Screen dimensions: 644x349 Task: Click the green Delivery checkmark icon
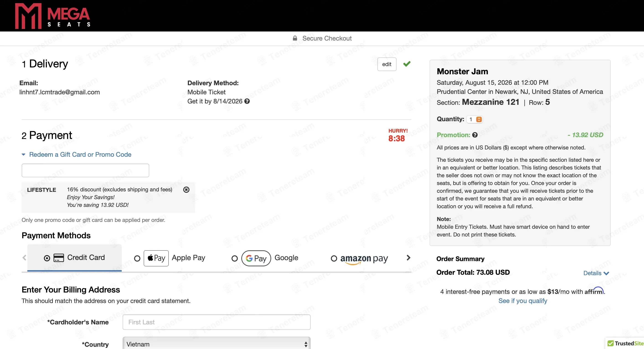tap(407, 64)
